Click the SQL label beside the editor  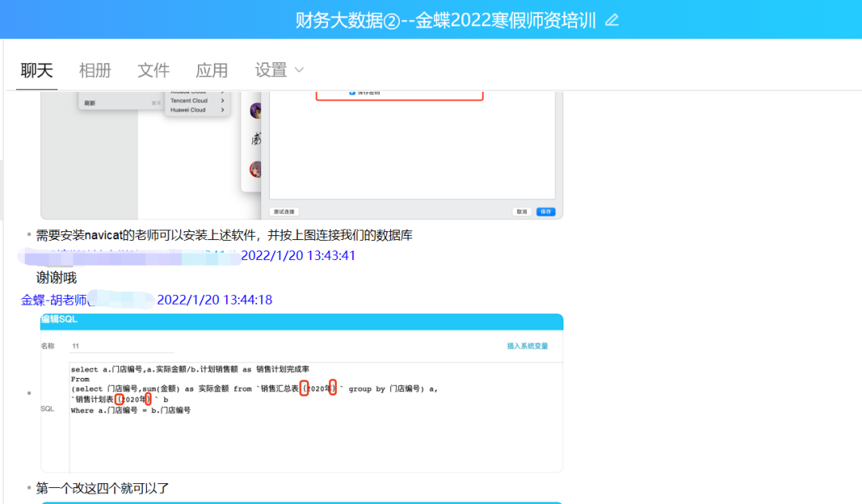(47, 409)
